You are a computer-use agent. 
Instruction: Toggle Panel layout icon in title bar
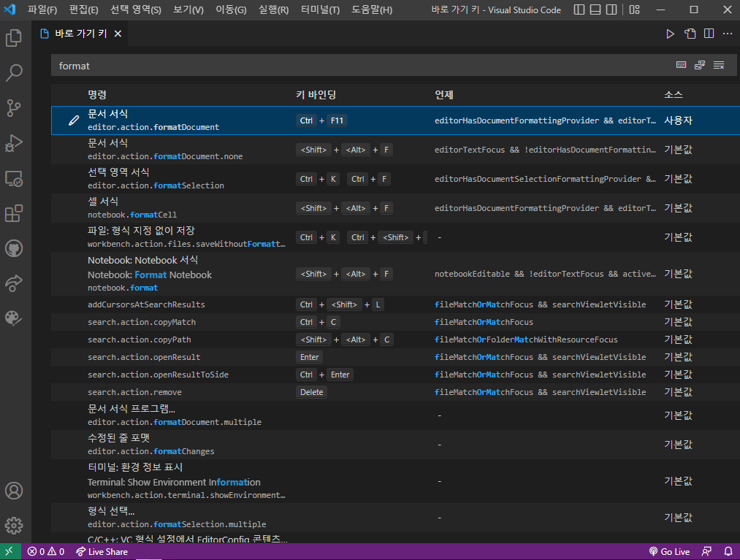(x=595, y=9)
